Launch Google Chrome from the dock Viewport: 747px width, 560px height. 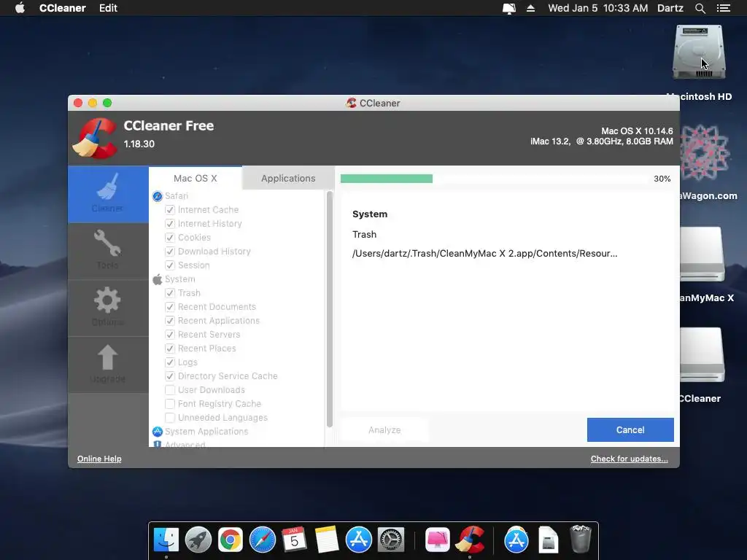pyautogui.click(x=230, y=540)
